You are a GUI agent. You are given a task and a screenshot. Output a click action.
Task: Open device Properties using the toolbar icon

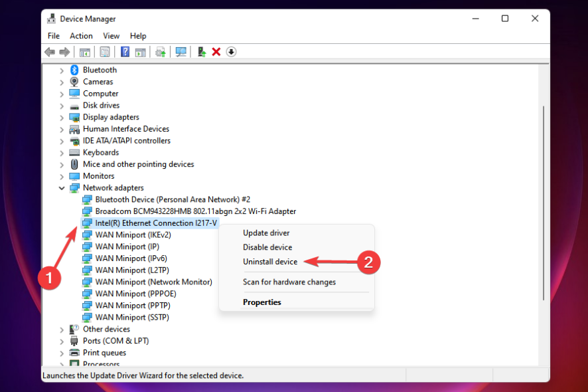[x=104, y=51]
